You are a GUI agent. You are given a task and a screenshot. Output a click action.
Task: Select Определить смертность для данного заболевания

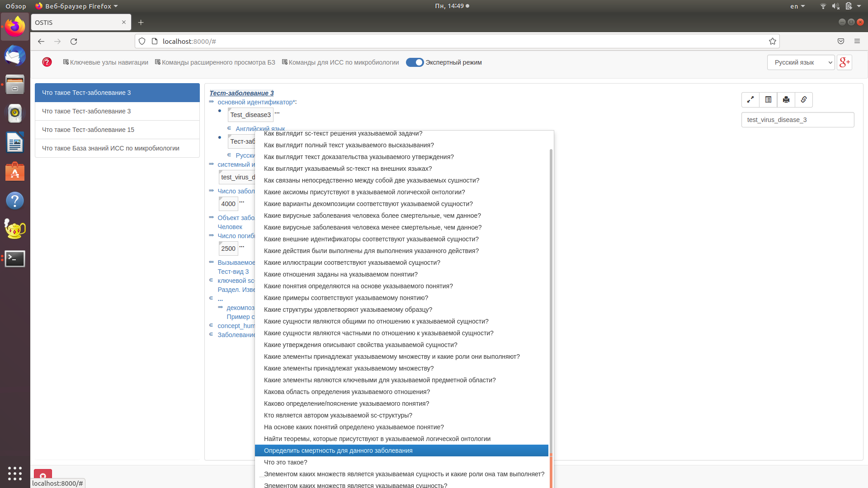[x=338, y=450]
